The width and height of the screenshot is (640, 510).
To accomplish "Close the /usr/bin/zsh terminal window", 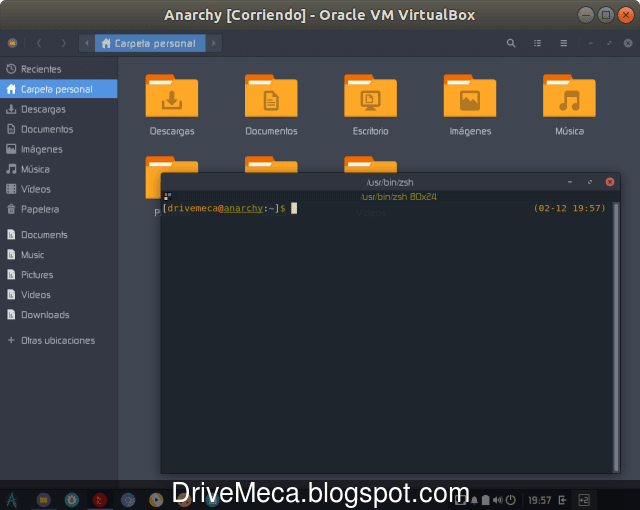I will click(610, 182).
